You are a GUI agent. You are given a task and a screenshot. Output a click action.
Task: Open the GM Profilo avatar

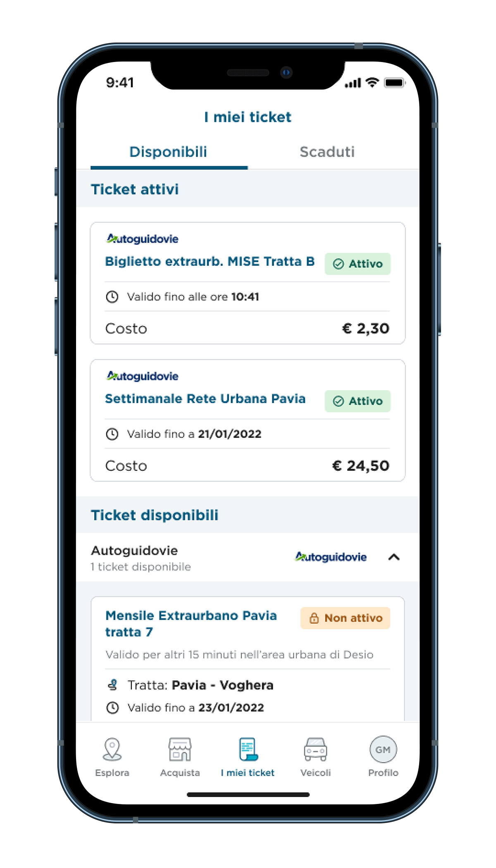point(383,749)
